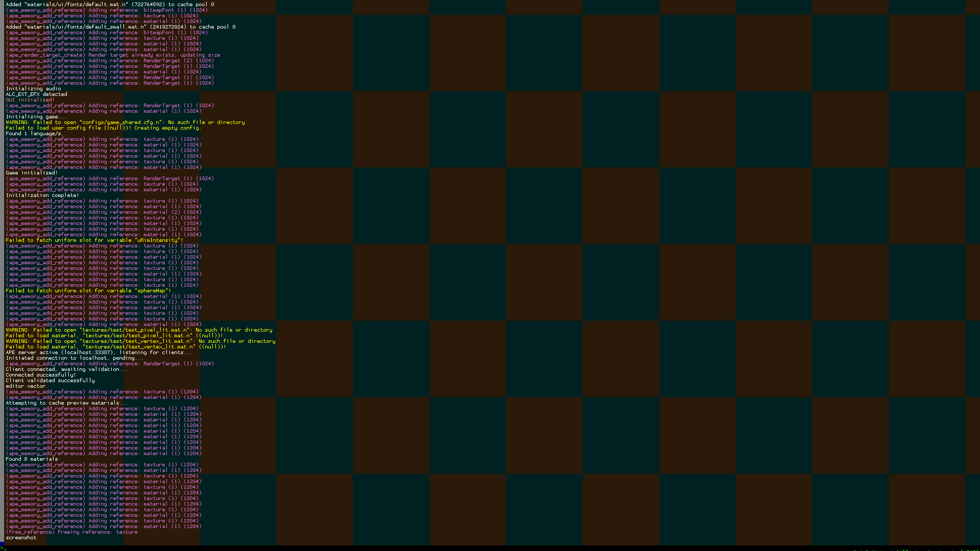The image size is (980, 551).
Task: Click the blue console scrollbar thumb
Action: click(x=2, y=543)
